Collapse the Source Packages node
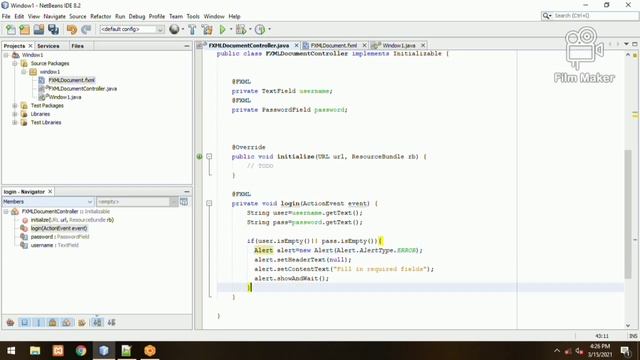This screenshot has width=640, height=360. pos(15,64)
